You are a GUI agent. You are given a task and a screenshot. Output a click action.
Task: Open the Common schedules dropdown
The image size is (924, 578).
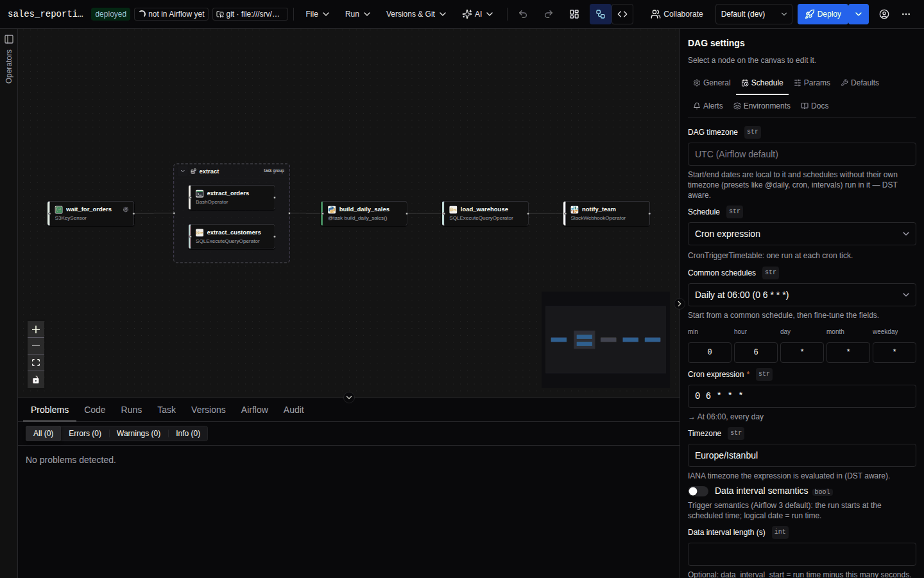(802, 295)
